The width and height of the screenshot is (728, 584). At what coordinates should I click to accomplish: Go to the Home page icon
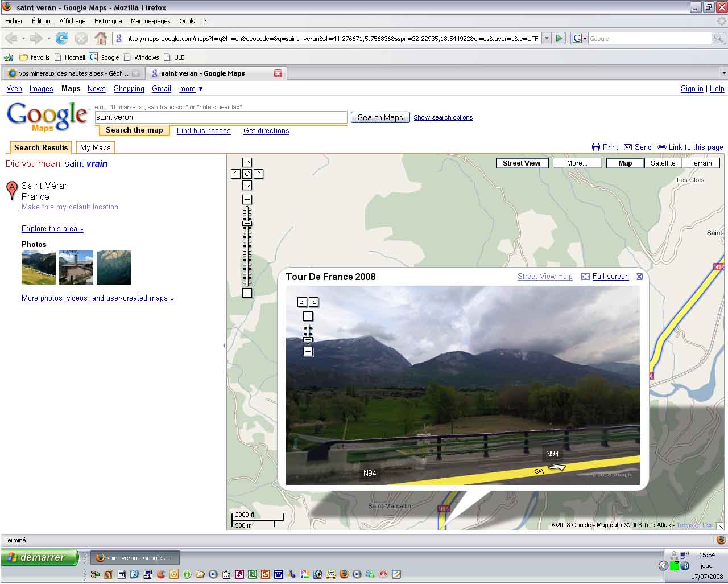(x=101, y=38)
